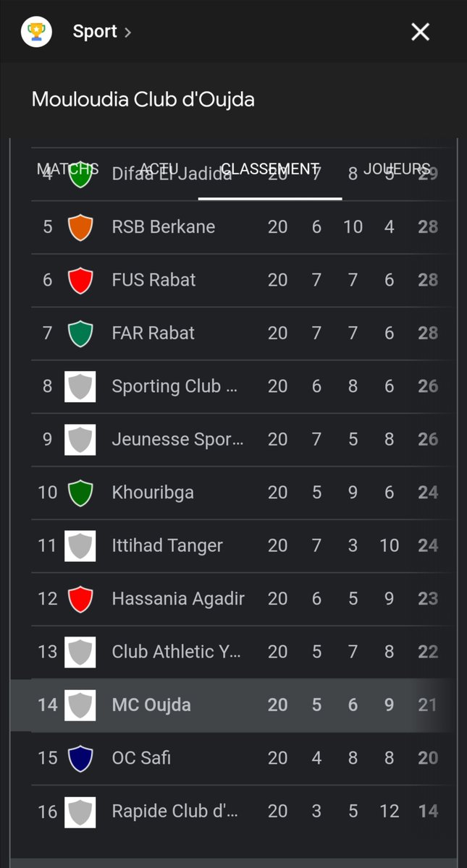The width and height of the screenshot is (467, 868).
Task: Click the trophy Sport icon
Action: click(36, 32)
